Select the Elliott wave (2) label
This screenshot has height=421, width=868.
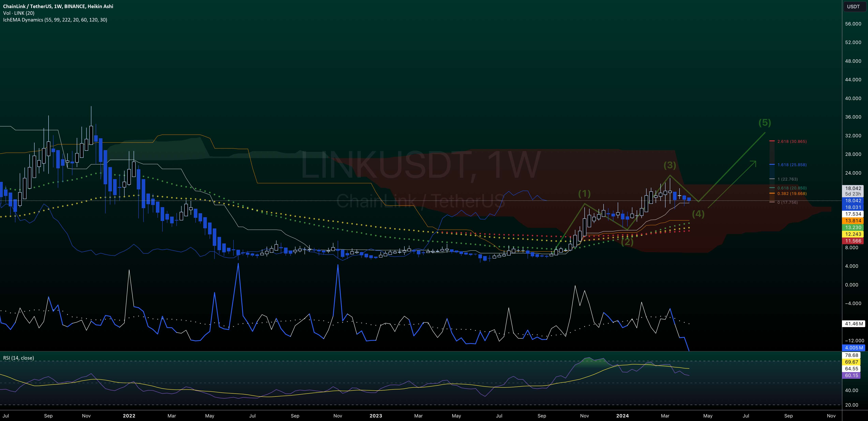pos(627,242)
